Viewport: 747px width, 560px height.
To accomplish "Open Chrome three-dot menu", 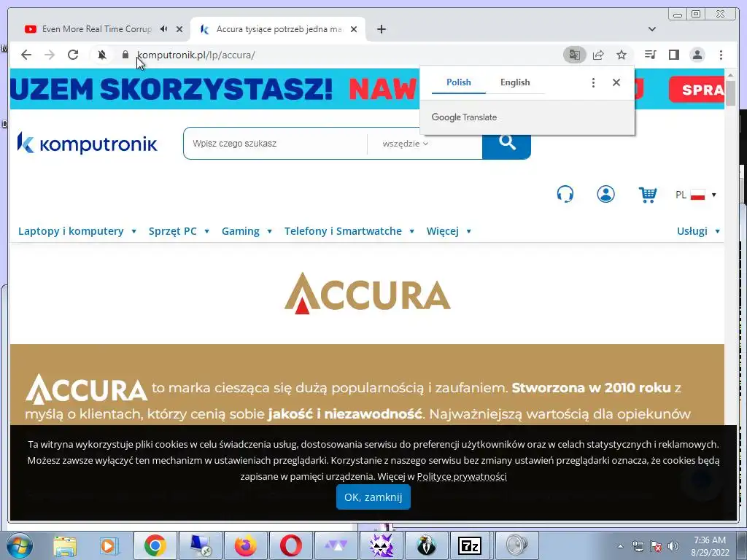I will (x=721, y=55).
